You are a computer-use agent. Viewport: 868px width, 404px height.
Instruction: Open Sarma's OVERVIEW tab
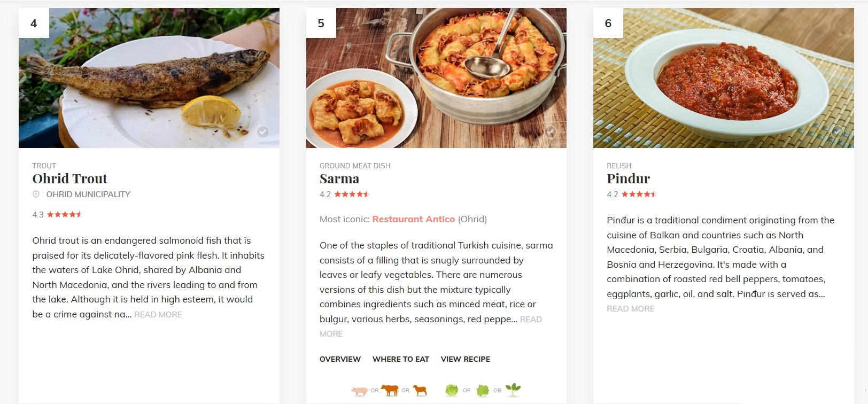click(340, 359)
